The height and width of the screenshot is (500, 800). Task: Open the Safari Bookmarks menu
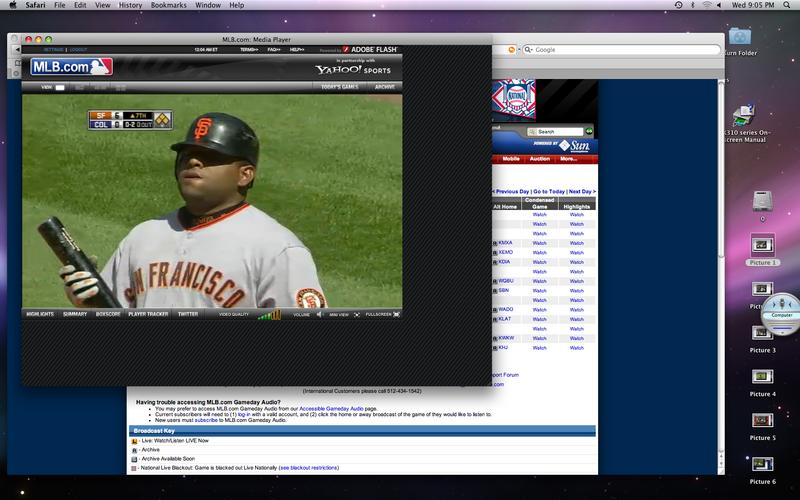coord(168,5)
